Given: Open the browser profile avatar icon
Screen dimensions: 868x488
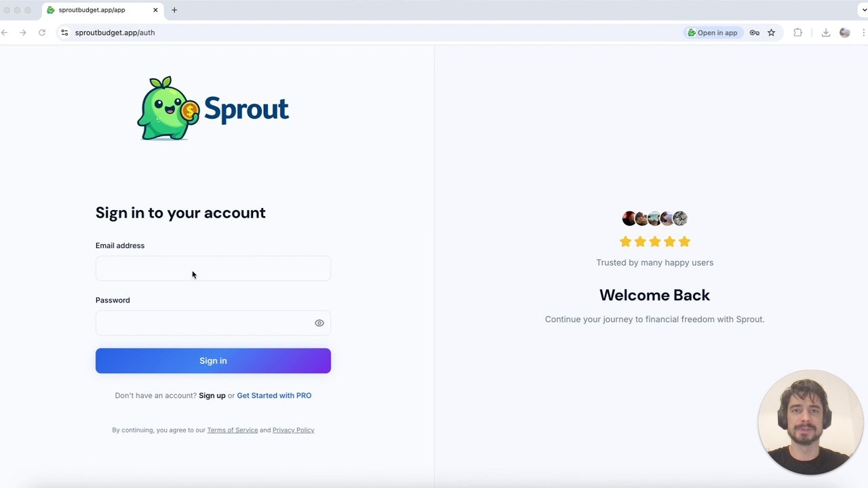Looking at the screenshot, I should (844, 32).
